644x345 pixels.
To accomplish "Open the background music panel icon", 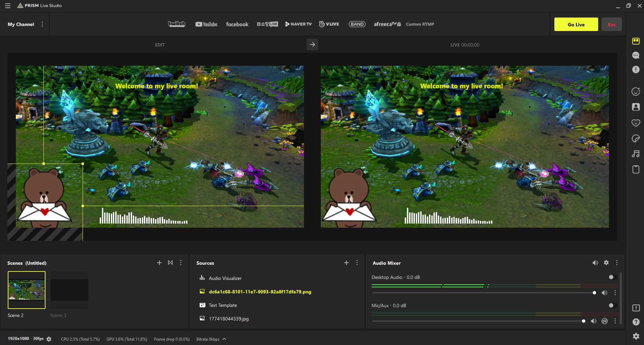I will [636, 154].
